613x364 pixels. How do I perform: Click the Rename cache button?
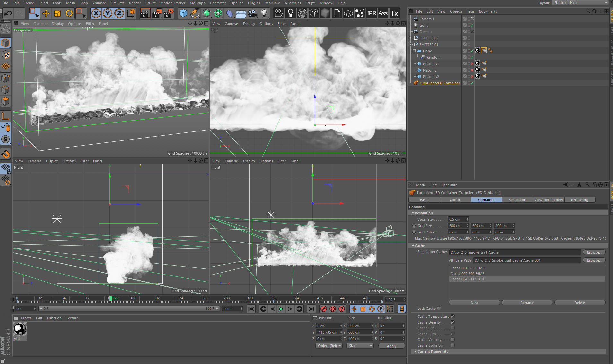[527, 303]
